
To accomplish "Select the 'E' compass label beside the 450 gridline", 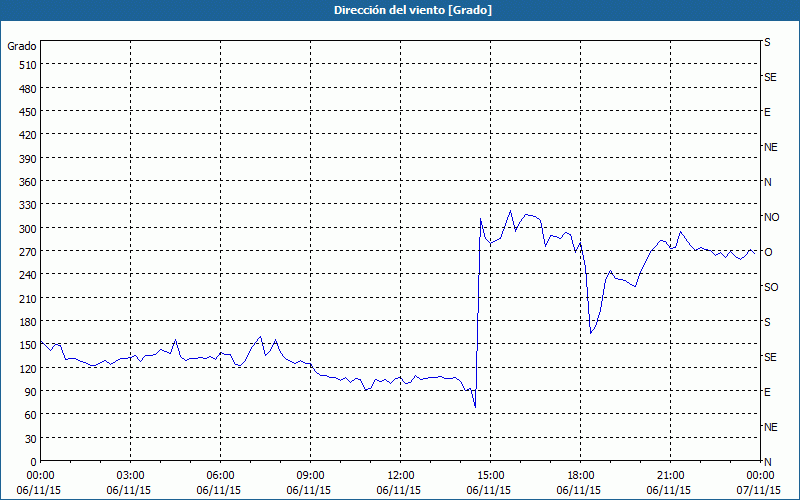I will 767,112.
